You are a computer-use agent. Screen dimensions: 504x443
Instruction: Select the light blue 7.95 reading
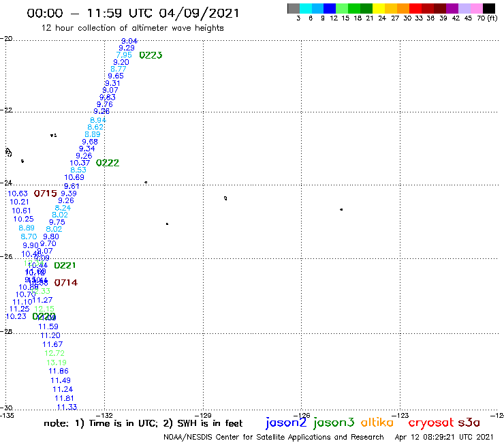124,55
